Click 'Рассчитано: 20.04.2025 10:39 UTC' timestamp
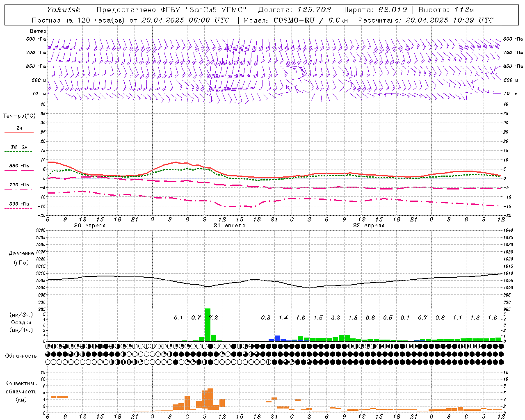Viewport: 525px width, 420px height. 426,20
